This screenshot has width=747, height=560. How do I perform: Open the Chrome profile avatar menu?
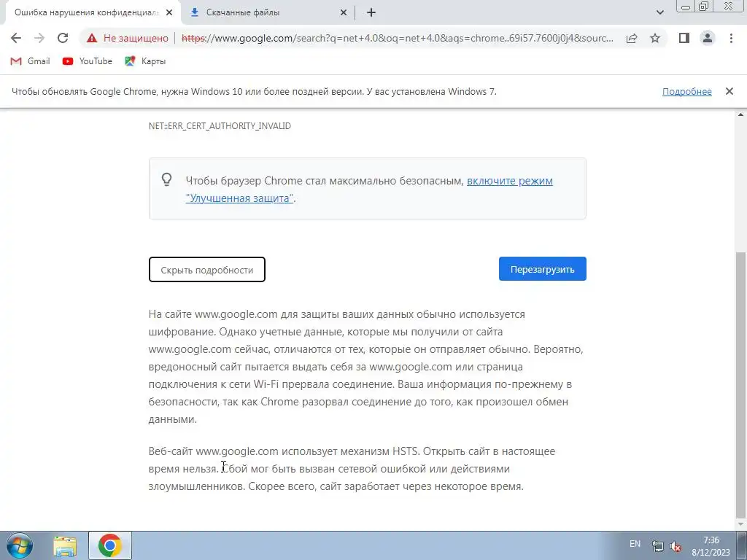[708, 38]
